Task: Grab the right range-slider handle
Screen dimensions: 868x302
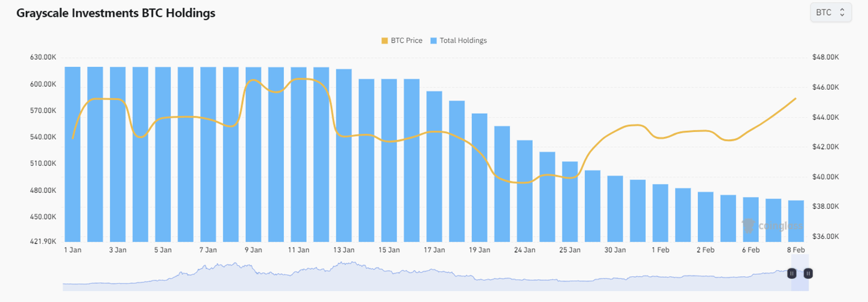Action: click(808, 273)
